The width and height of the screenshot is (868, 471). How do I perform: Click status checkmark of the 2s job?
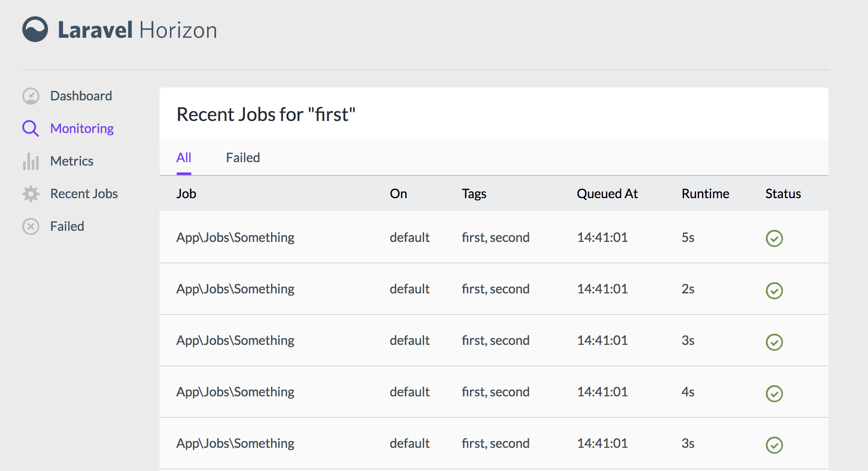point(774,290)
